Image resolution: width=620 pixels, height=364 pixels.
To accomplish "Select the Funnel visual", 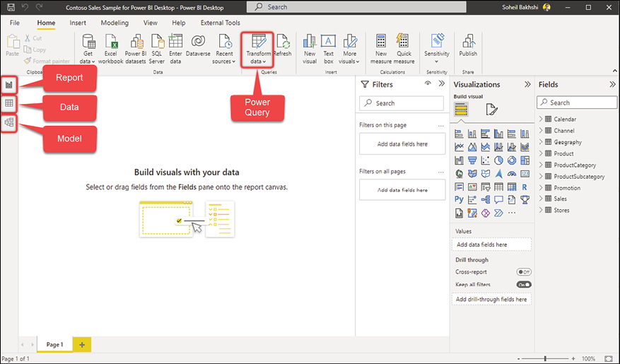I will (472, 160).
